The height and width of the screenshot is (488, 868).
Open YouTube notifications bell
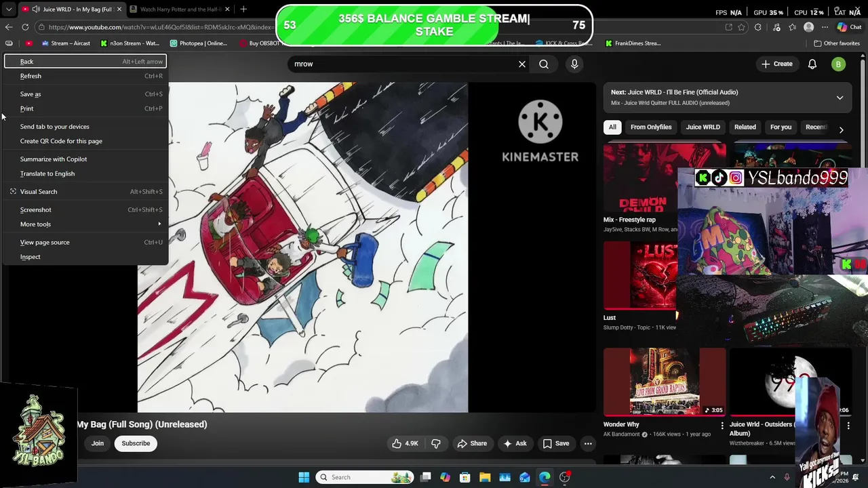click(812, 64)
